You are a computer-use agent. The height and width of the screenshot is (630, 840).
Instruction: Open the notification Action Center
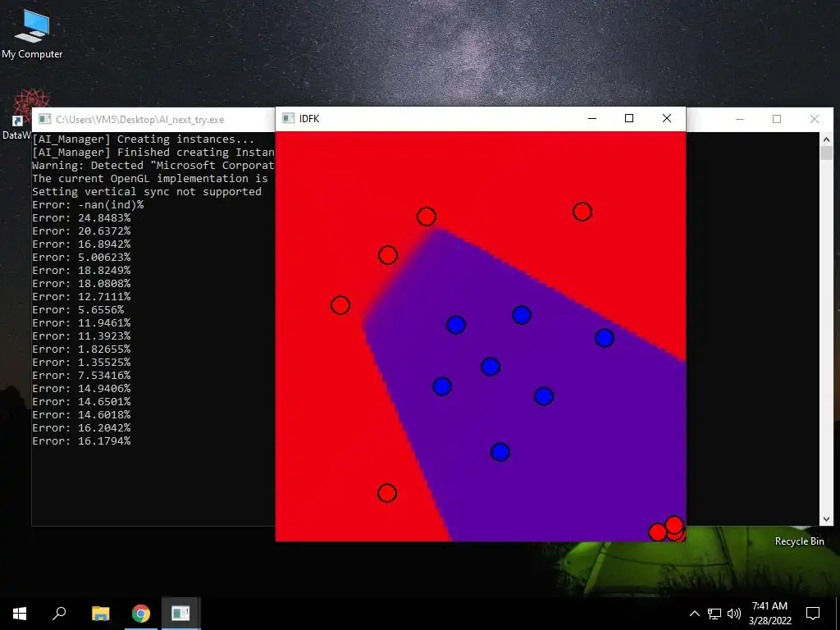[813, 614]
